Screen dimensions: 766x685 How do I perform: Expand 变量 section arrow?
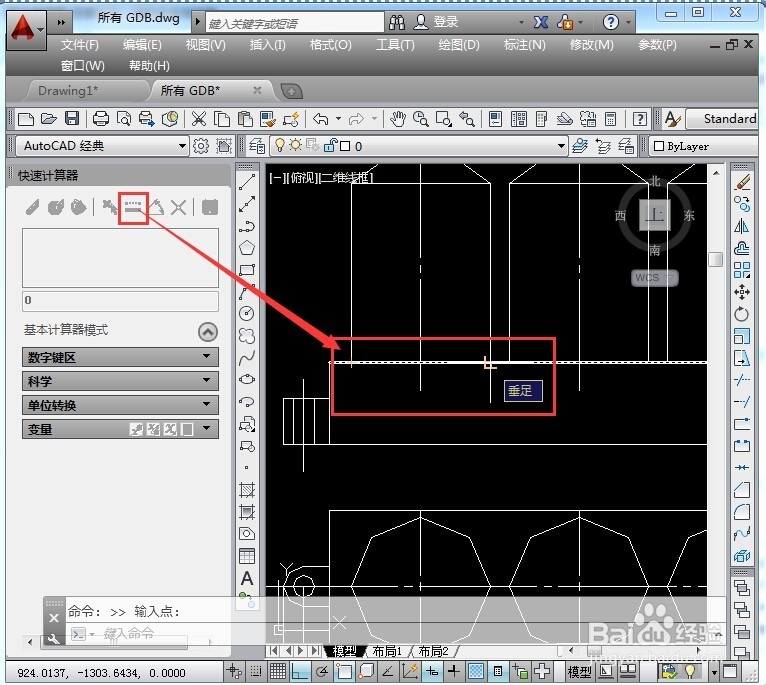(207, 428)
